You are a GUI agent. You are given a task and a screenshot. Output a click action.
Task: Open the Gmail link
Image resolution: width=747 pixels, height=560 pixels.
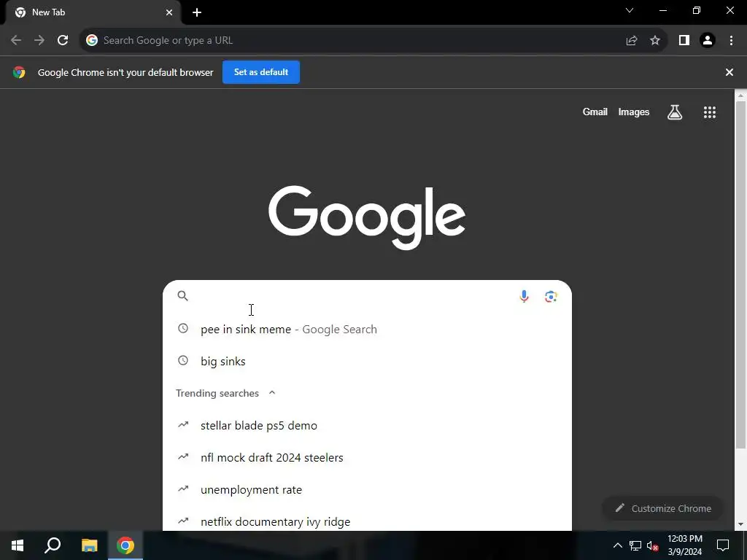(x=595, y=112)
